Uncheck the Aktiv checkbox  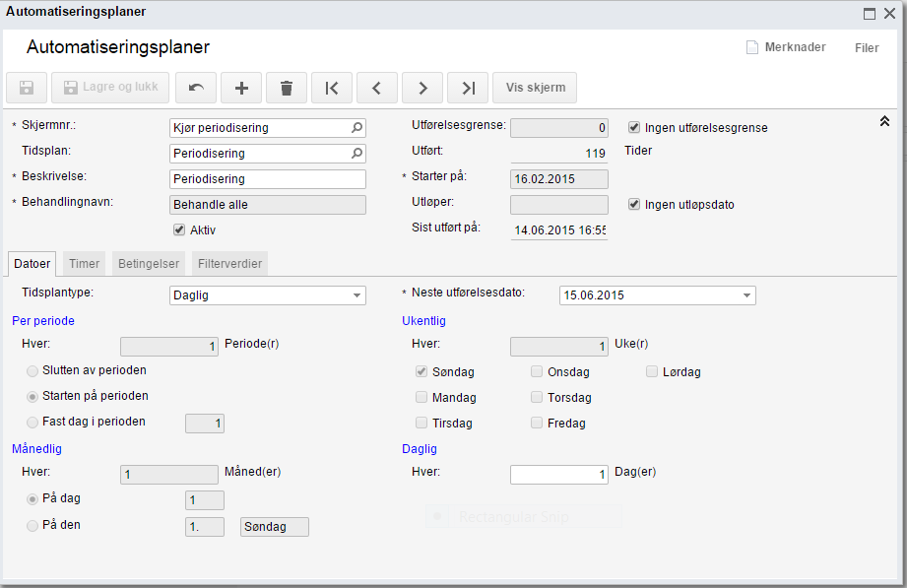(179, 229)
